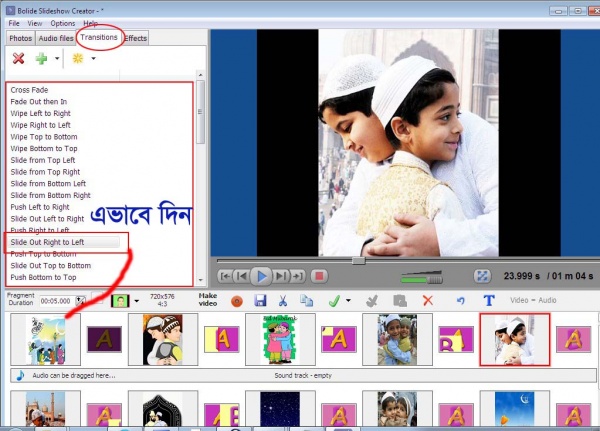Play the slideshow preview
Viewport: 600px width, 431px height.
pos(261,276)
